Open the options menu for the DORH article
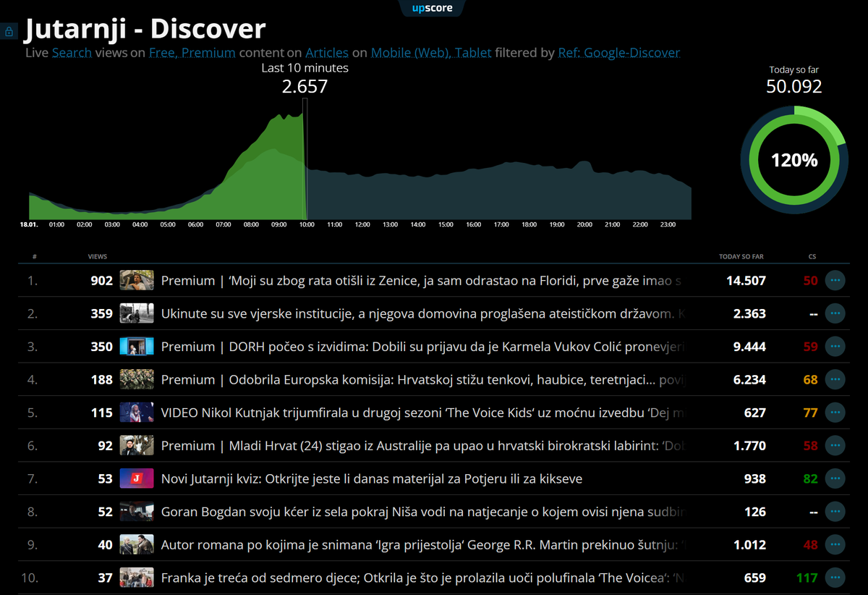Screen dimensions: 868x595 [x=835, y=347]
